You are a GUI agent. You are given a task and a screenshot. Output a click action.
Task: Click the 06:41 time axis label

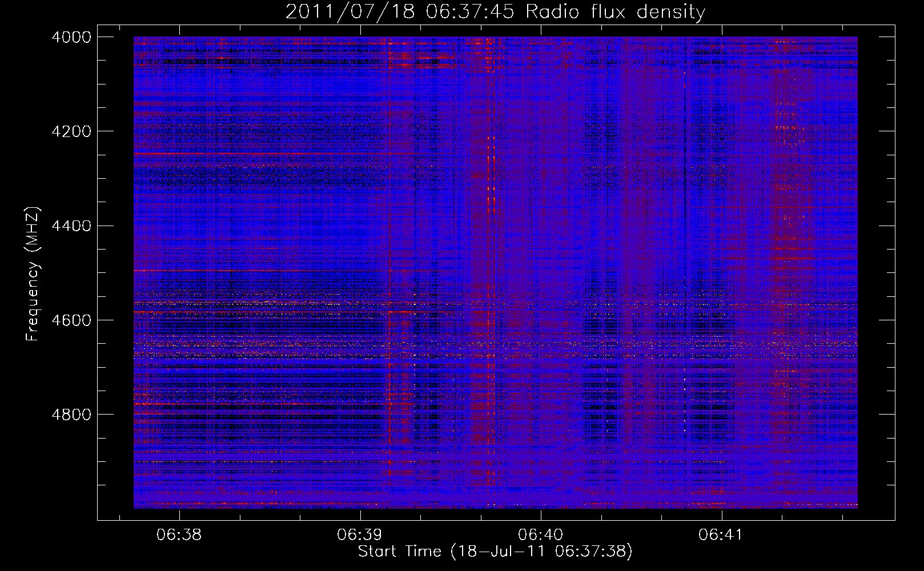[721, 535]
